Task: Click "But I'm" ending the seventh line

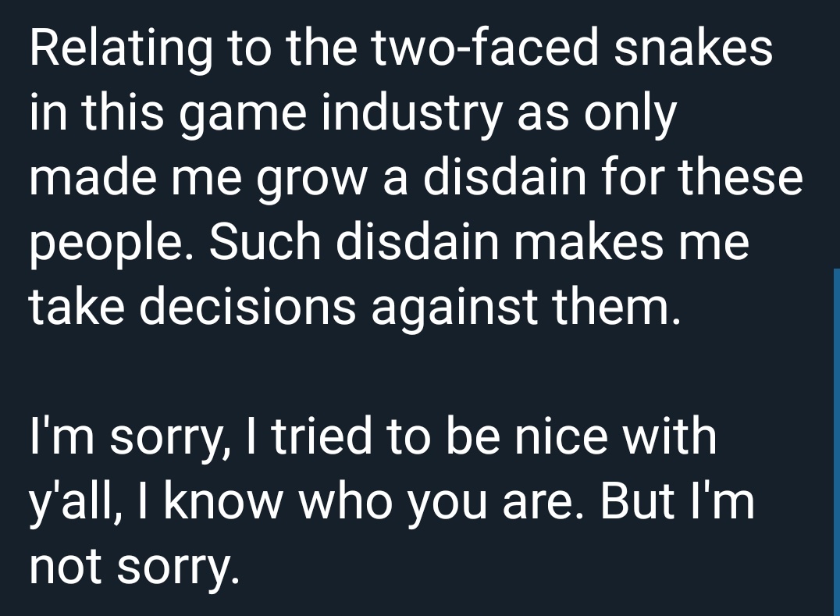Action: pos(677,500)
